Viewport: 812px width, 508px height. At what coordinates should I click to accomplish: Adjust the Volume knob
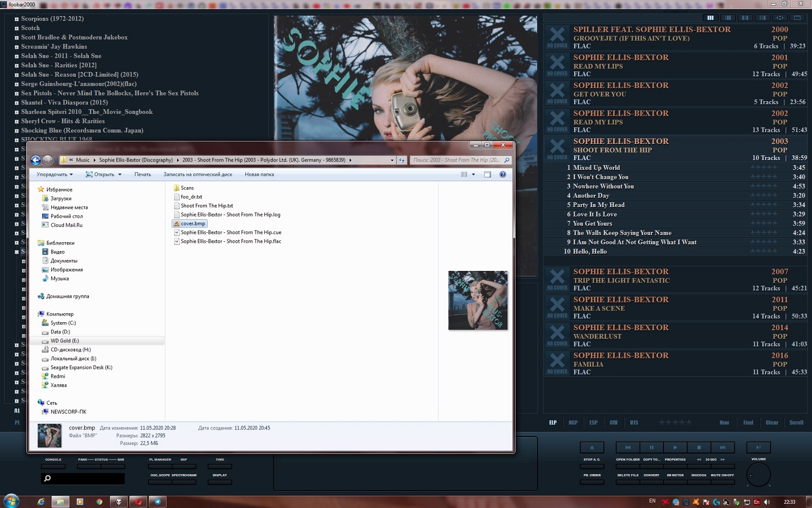tap(758, 475)
